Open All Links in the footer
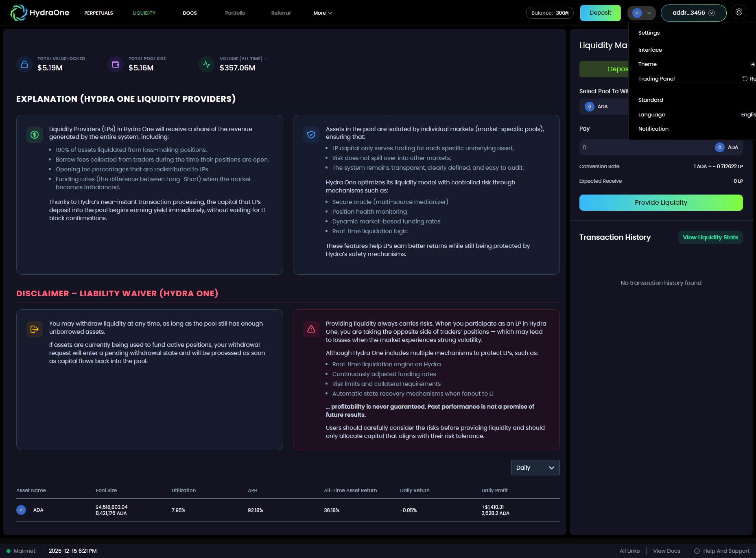The image size is (756, 558). 629,551
